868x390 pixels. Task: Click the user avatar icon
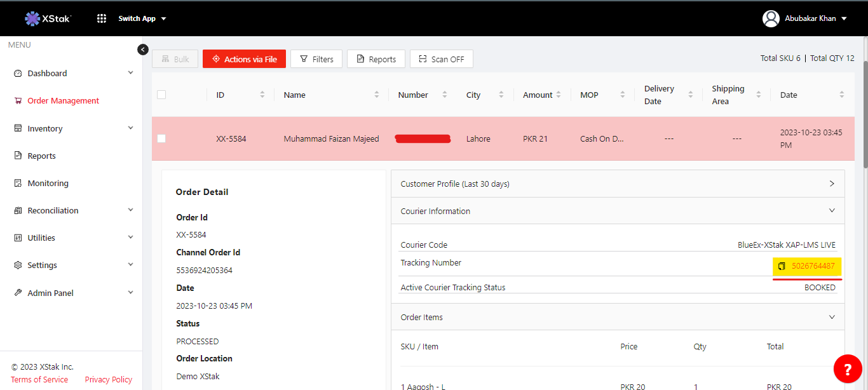coord(771,18)
